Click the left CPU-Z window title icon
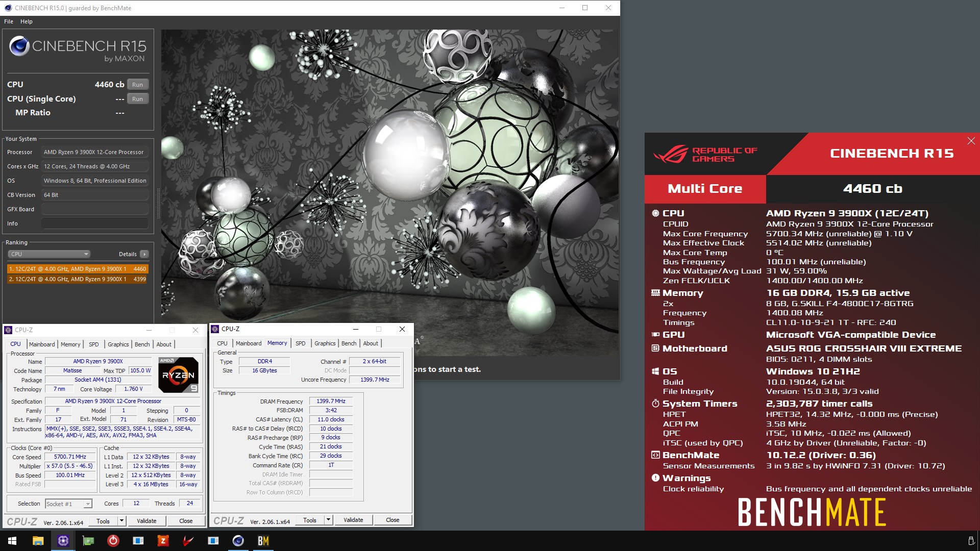This screenshot has width=980, height=551. point(8,330)
